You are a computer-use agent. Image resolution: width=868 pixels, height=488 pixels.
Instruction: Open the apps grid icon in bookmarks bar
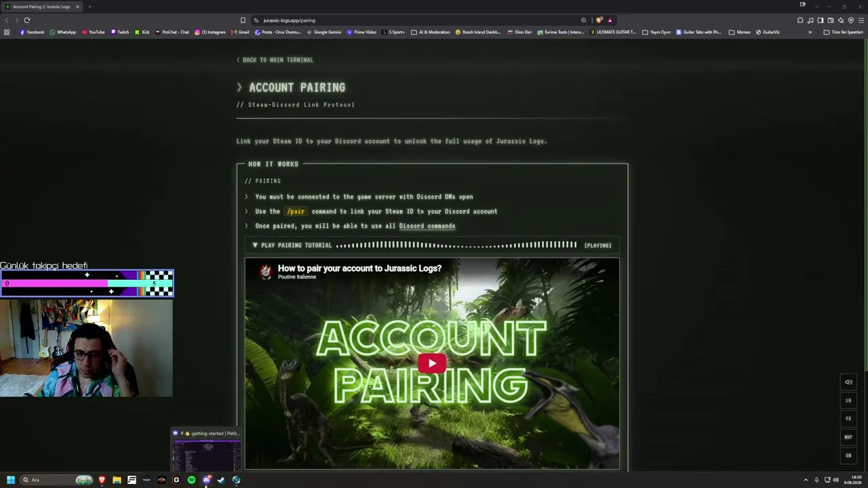click(7, 32)
